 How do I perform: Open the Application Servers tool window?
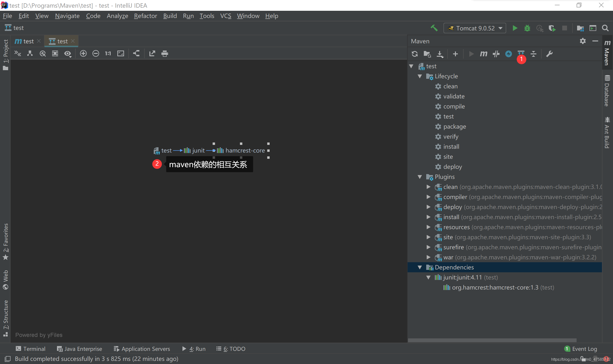pyautogui.click(x=142, y=349)
